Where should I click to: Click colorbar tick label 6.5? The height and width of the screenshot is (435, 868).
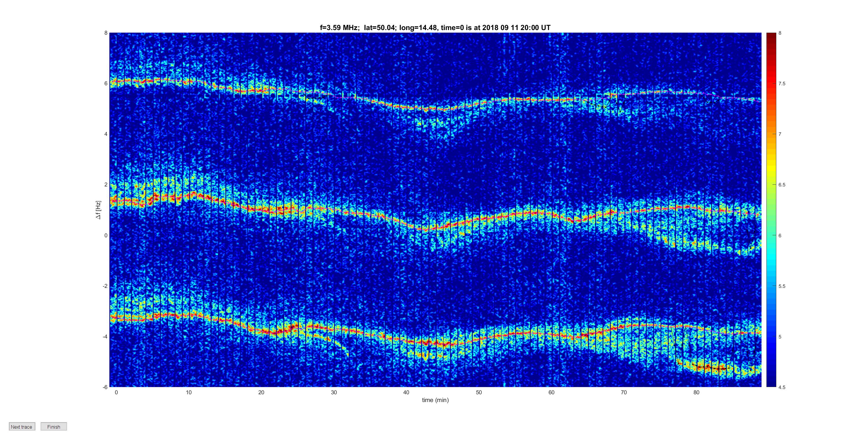(782, 185)
